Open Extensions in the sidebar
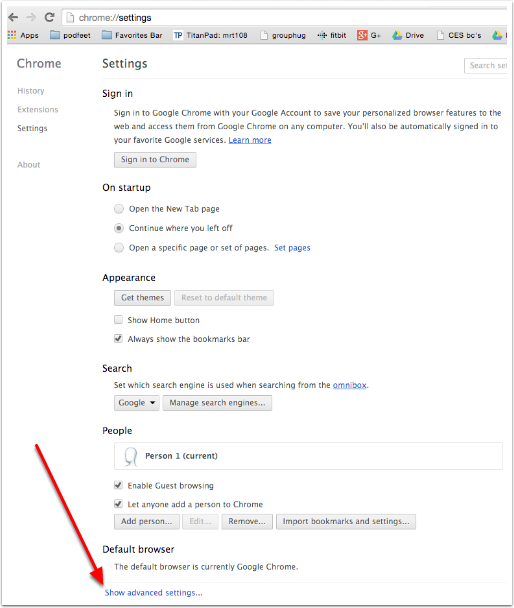Viewport: 514px width, 608px height. 38,110
